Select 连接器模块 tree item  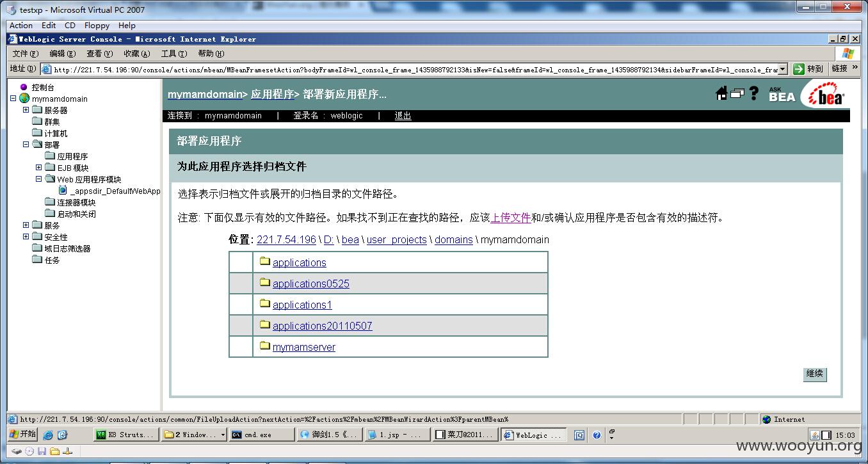click(x=76, y=202)
